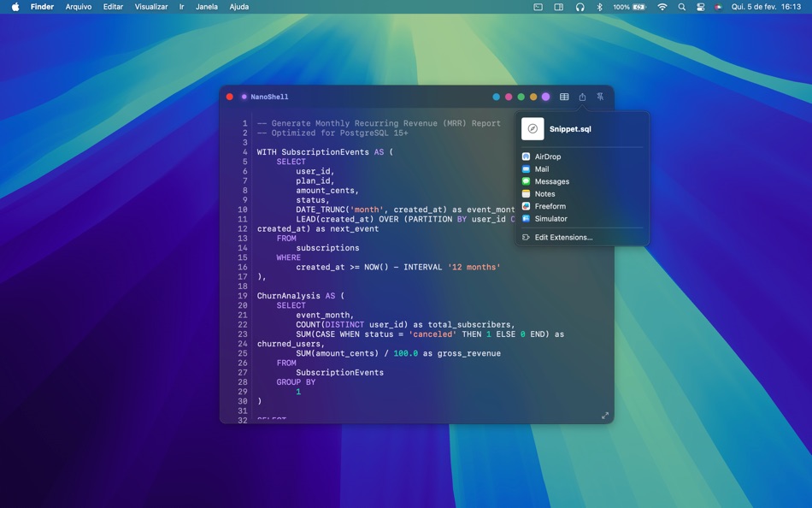The height and width of the screenshot is (508, 812).
Task: Expand the window with the fullscreen arrow
Action: point(605,415)
